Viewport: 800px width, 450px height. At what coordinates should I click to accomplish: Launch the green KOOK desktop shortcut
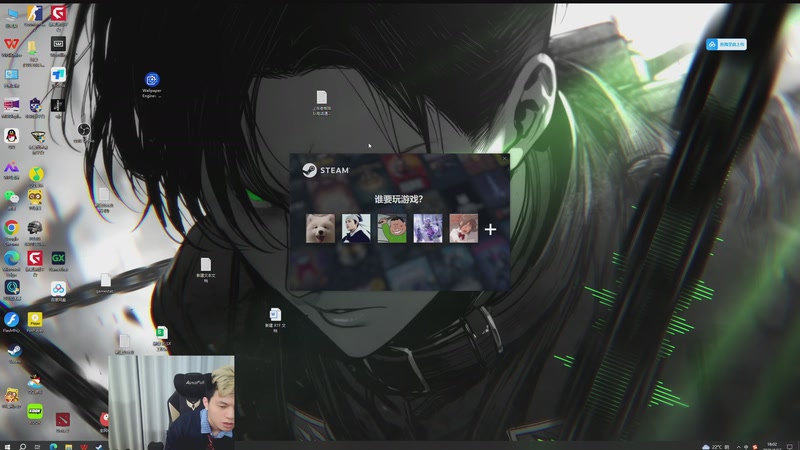(x=35, y=414)
